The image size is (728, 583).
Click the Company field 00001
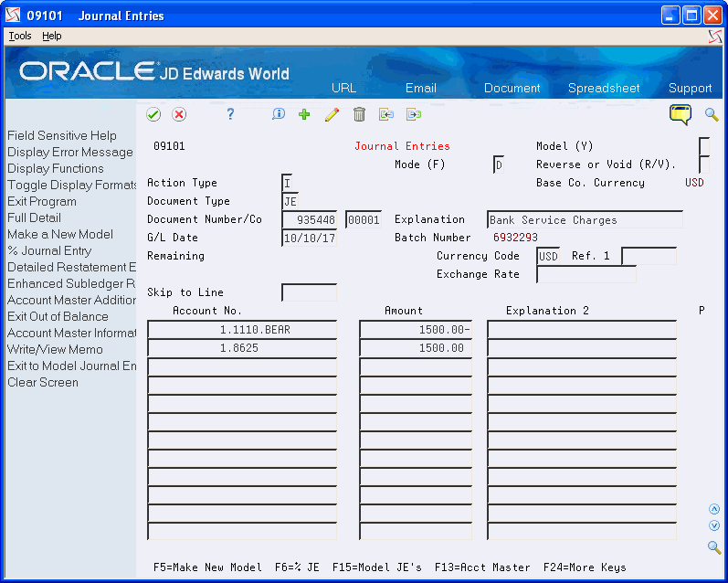pyautogui.click(x=364, y=219)
